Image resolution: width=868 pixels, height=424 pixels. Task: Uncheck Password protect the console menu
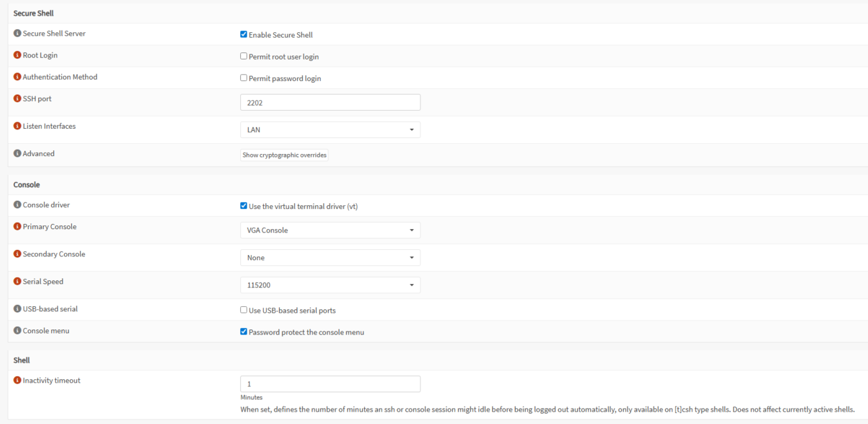coord(244,331)
